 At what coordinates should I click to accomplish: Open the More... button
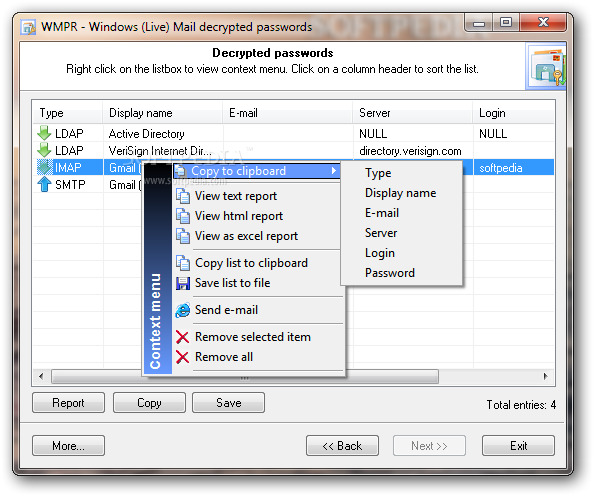coord(68,446)
